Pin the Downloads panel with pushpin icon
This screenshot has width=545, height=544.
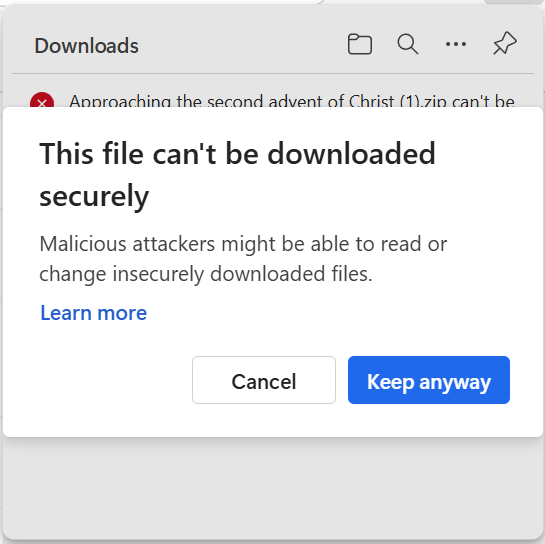point(505,43)
